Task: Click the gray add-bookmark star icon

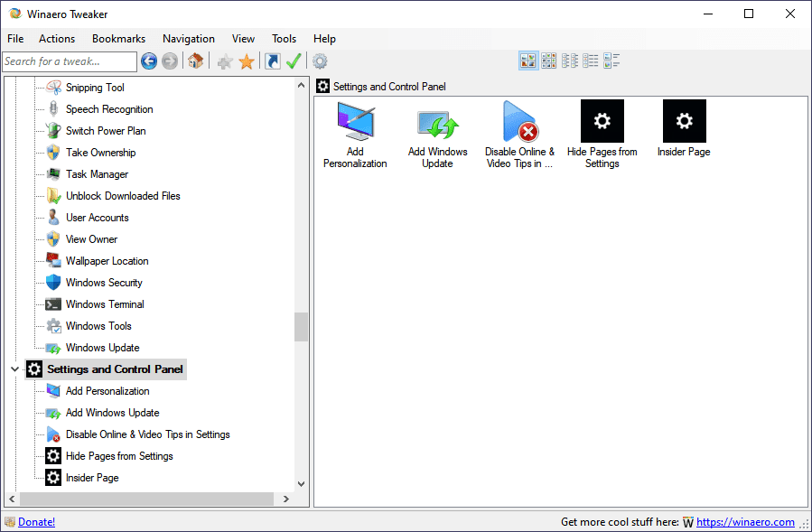Action: click(x=225, y=61)
